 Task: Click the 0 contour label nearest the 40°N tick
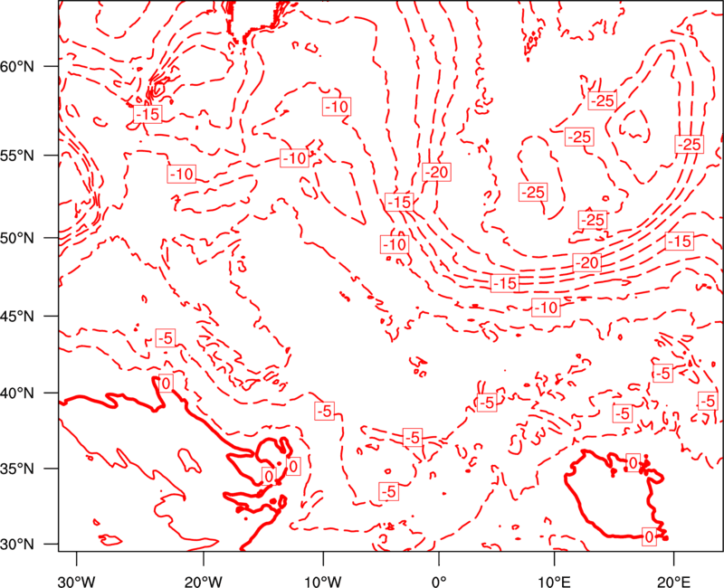coord(166,383)
